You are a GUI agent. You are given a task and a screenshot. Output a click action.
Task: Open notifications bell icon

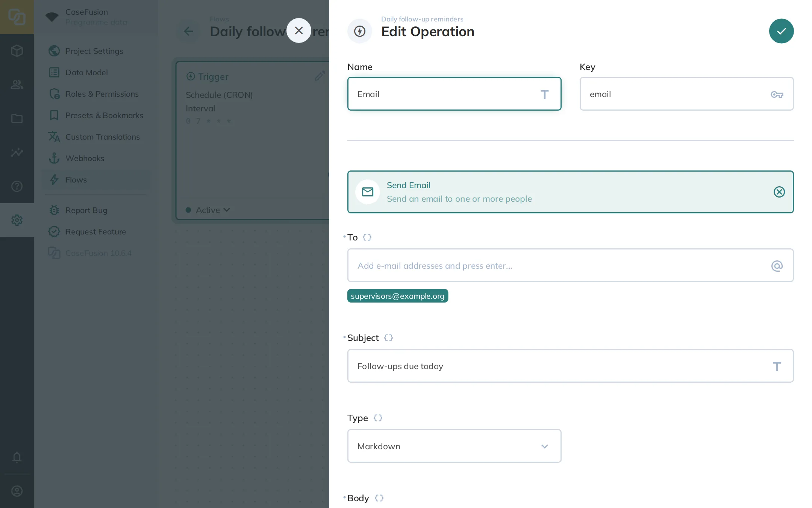tap(17, 457)
